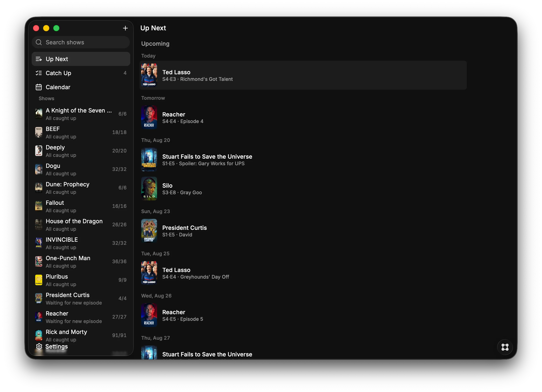Click the Shows section label in sidebar
Image resolution: width=542 pixels, height=392 pixels.
[47, 99]
